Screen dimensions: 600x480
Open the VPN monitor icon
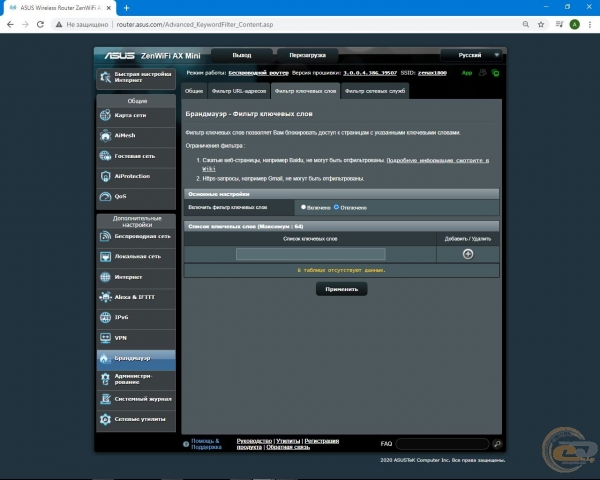(x=105, y=338)
